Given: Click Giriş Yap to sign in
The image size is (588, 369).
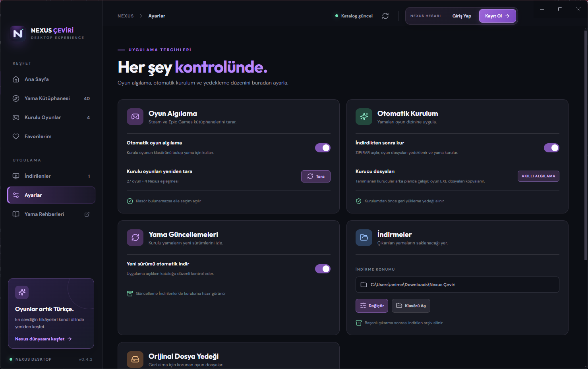Looking at the screenshot, I should click(462, 16).
